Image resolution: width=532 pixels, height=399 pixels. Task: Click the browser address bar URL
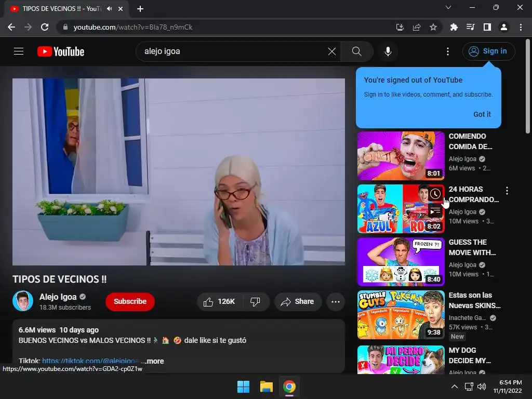133,27
